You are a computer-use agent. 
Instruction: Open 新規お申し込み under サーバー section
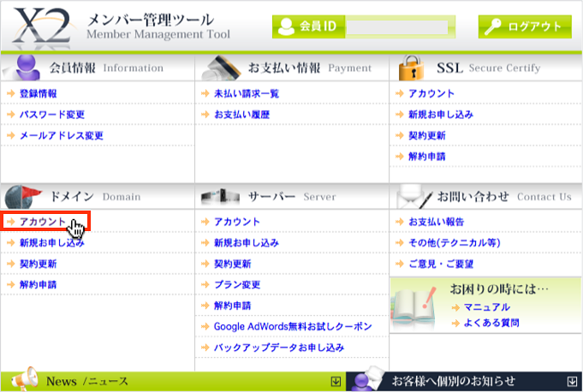tap(247, 243)
